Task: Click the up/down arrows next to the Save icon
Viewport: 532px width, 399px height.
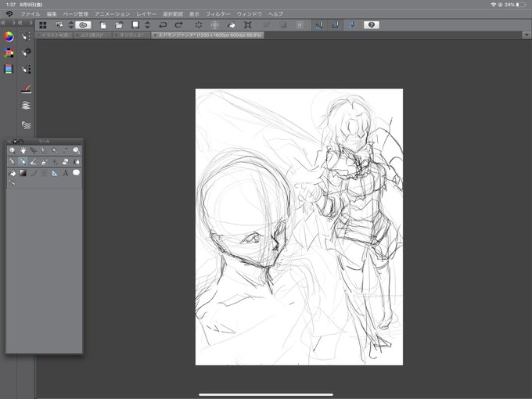Action: click(x=147, y=25)
